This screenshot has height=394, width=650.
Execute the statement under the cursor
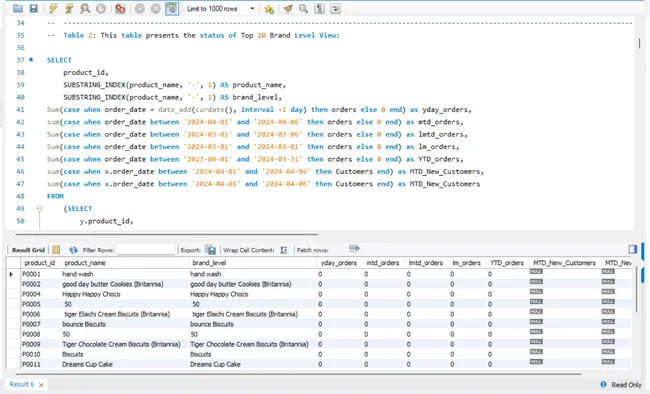pyautogui.click(x=69, y=8)
